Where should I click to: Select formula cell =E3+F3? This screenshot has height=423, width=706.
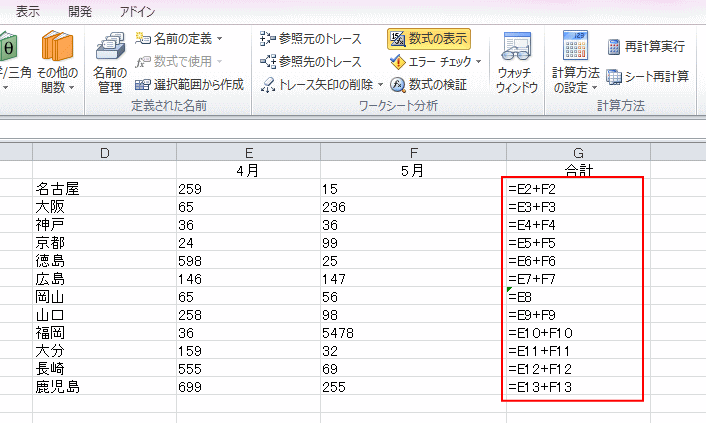coord(579,206)
